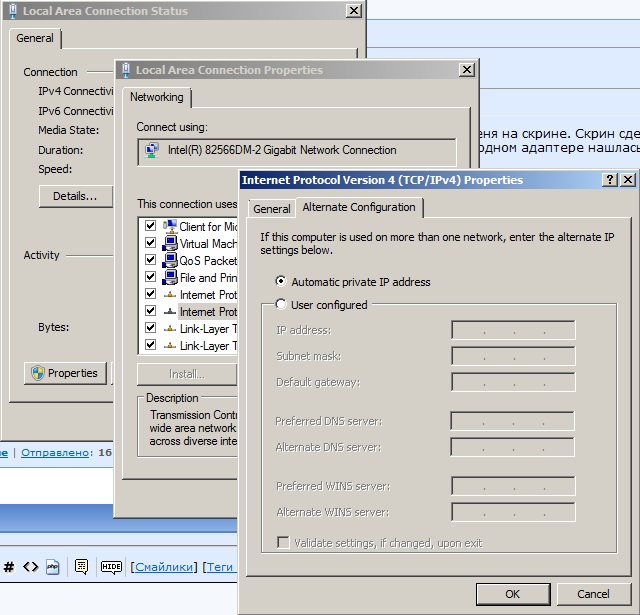The height and width of the screenshot is (615, 640).
Task: Uncheck highlighted Internet Protocol item checkbox
Action: (151, 311)
